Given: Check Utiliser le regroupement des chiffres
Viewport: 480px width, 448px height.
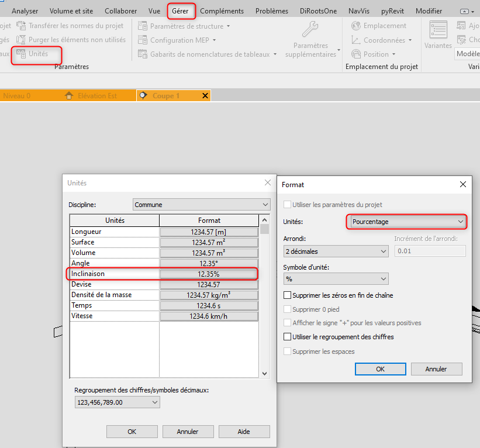Looking at the screenshot, I should (287, 337).
